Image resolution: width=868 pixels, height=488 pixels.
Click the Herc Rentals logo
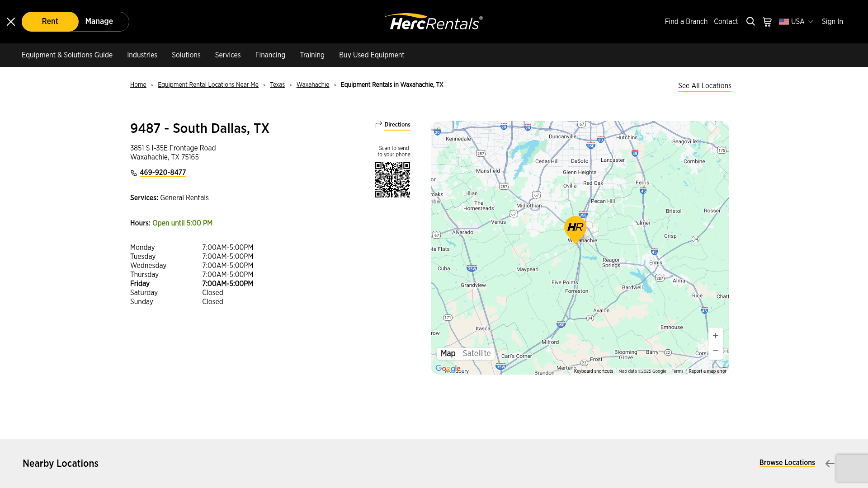point(434,22)
